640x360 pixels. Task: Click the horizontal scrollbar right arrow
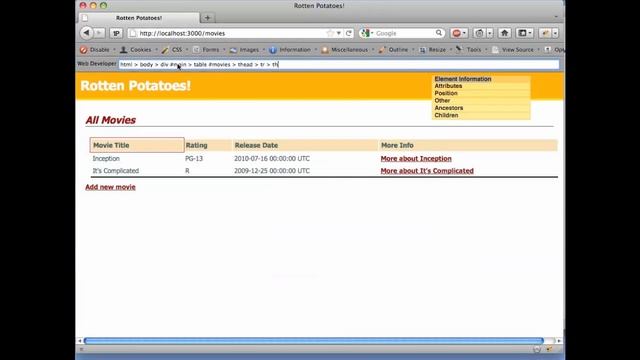559,340
